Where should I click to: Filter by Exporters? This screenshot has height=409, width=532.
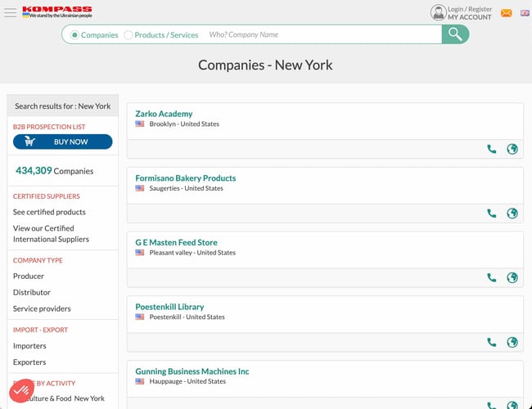pyautogui.click(x=29, y=362)
